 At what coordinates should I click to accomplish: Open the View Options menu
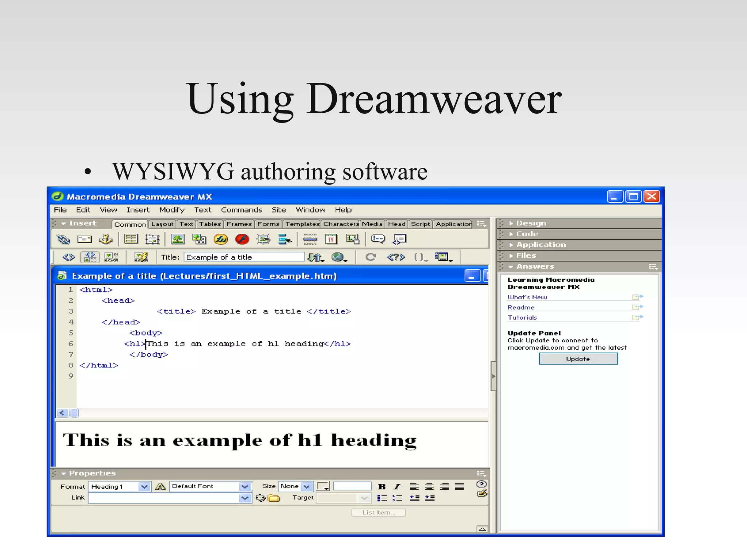444,257
